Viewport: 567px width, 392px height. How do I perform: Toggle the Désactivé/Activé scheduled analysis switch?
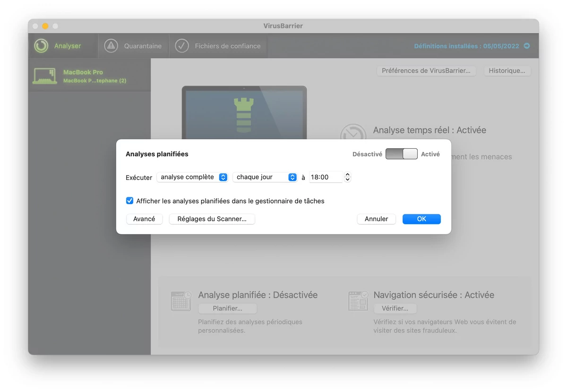tap(402, 154)
